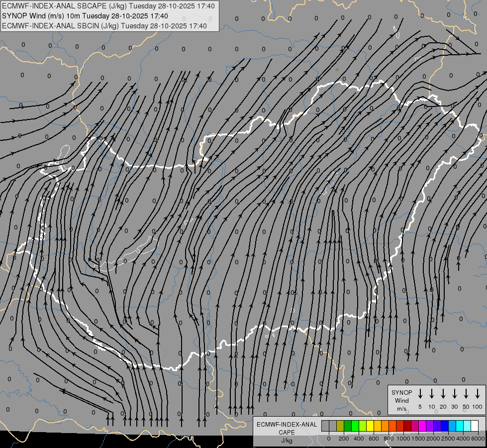Pick the dark green swatch in CAPE scale
The image size is (487, 448).
pos(348,426)
